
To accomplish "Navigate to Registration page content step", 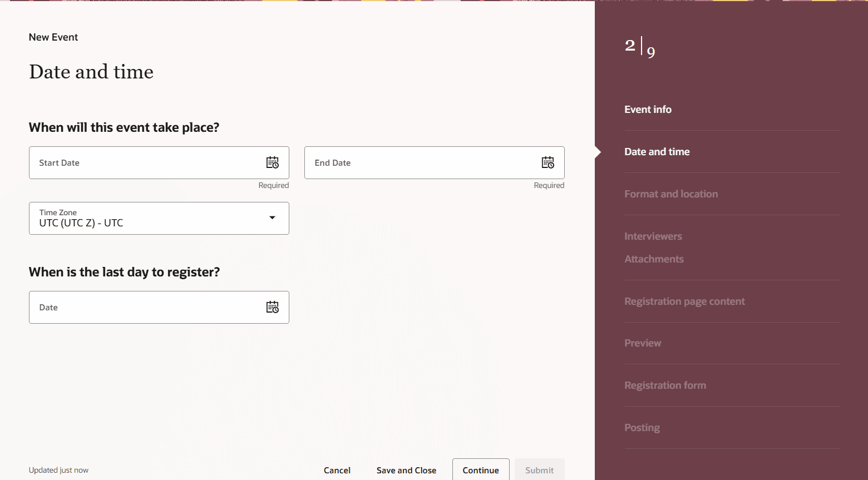I will (x=684, y=301).
